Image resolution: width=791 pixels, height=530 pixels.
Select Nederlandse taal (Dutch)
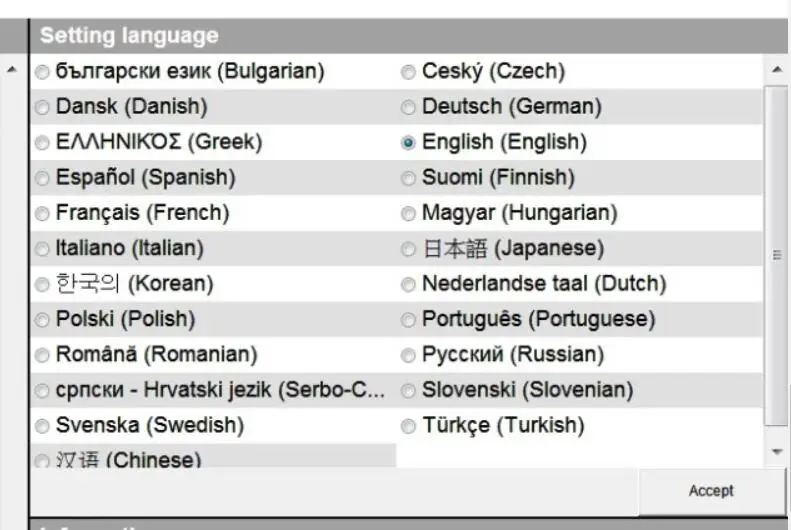click(x=408, y=285)
